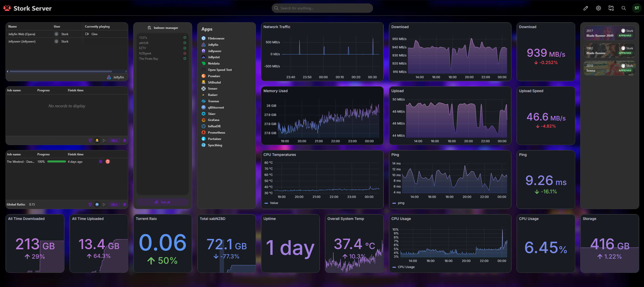Enter edit mode with the pencil icon

coord(586,8)
